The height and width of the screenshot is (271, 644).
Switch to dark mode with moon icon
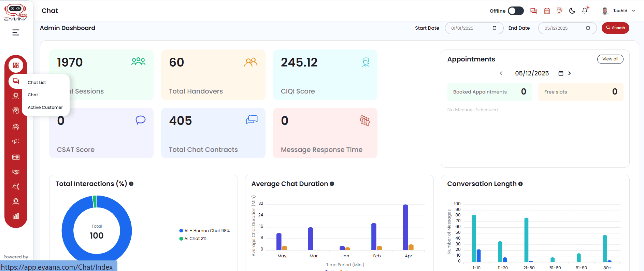(572, 11)
